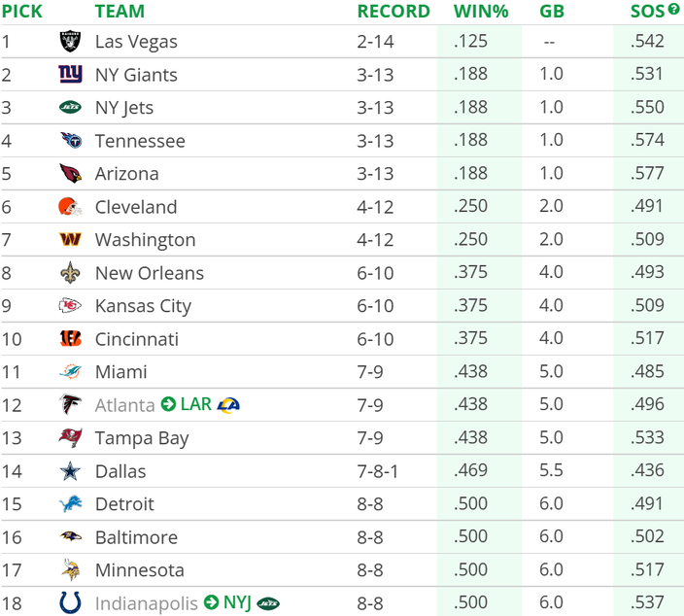The width and height of the screenshot is (684, 616).
Task: Open the New Orleans team link
Action: coord(149,273)
